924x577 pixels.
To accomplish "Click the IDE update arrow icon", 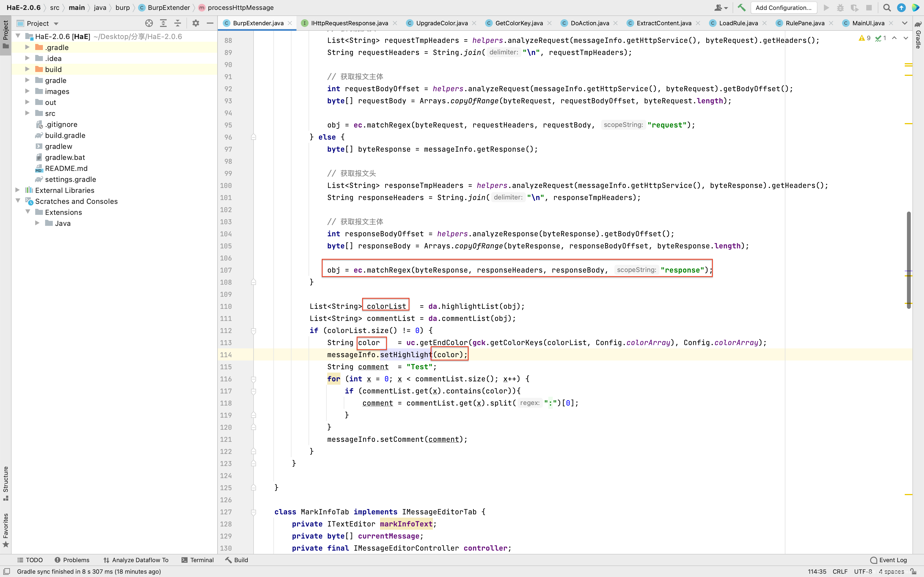I will (901, 8).
